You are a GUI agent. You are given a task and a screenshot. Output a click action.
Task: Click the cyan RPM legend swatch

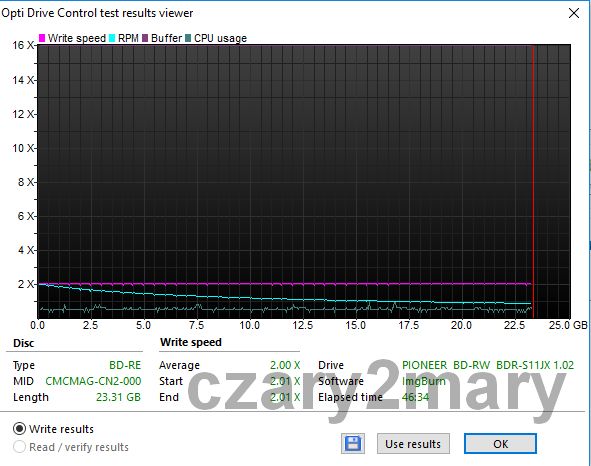tap(112, 38)
